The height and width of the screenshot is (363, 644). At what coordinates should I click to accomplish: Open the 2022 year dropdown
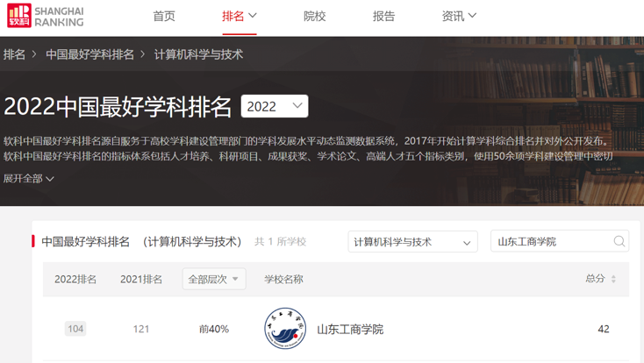click(x=275, y=106)
